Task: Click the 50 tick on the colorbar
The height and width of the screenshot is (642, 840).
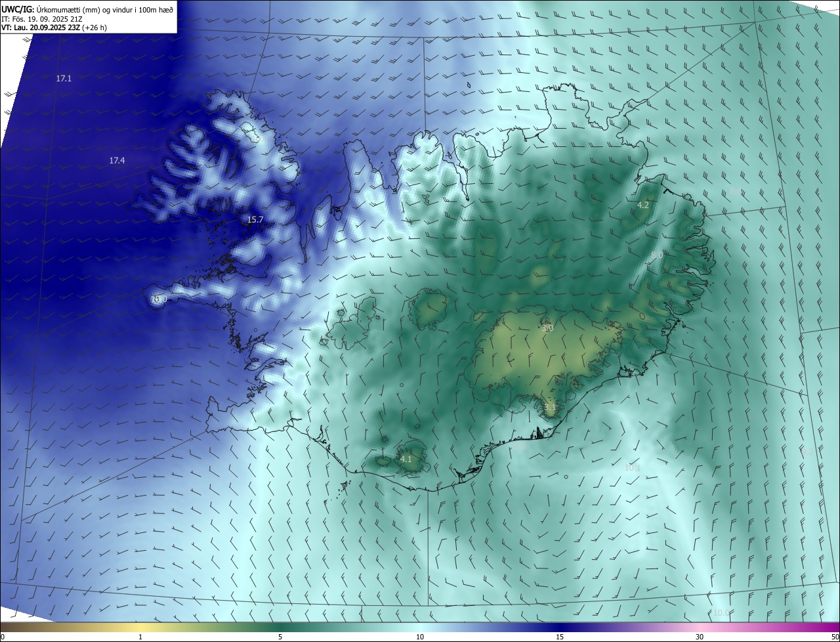Action: (835, 637)
